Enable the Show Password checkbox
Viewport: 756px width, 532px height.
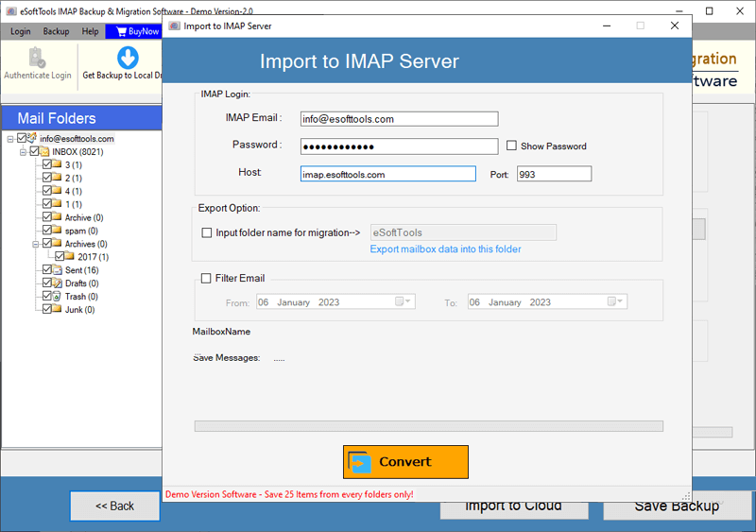pos(511,146)
